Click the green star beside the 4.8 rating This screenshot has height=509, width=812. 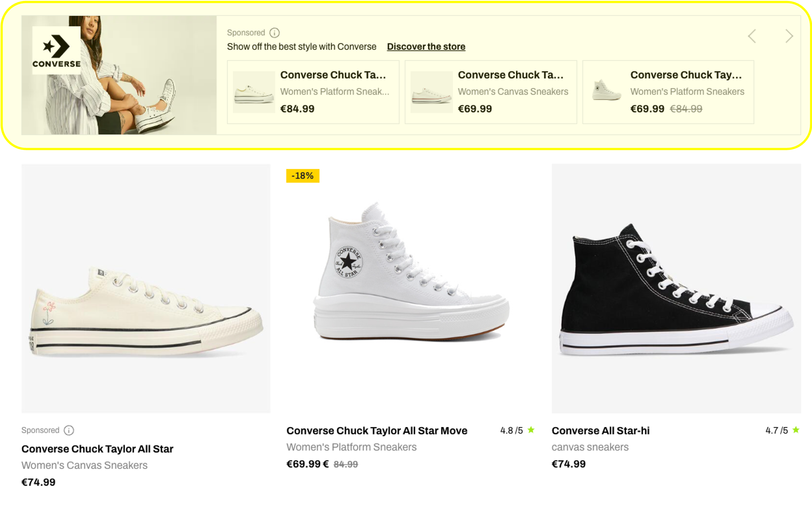(531, 430)
